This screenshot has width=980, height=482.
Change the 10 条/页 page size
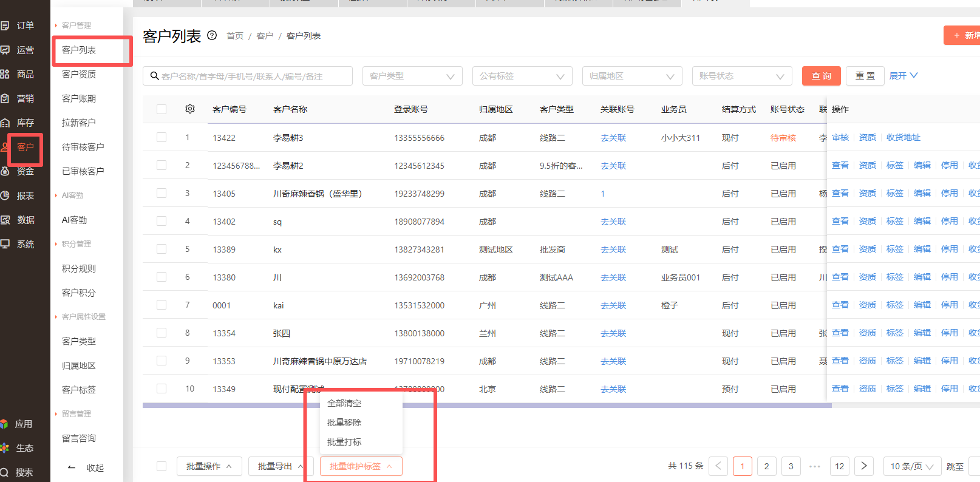pyautogui.click(x=912, y=466)
